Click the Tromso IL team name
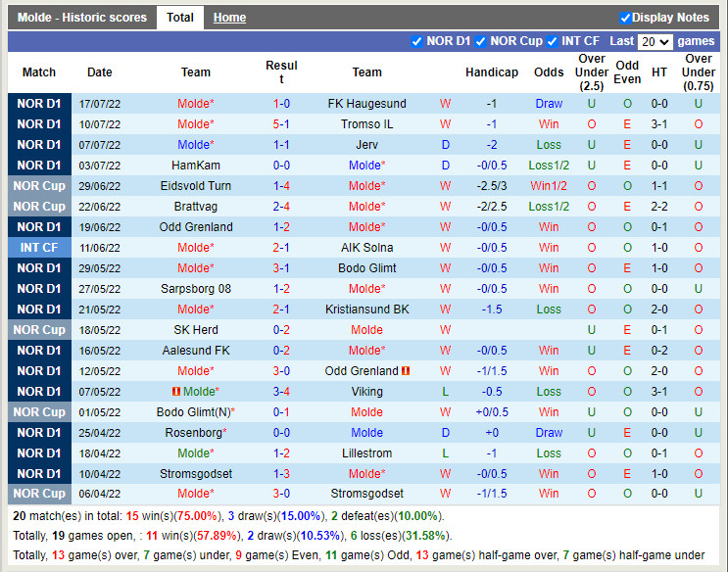Image resolution: width=728 pixels, height=572 pixels. pyautogui.click(x=366, y=124)
